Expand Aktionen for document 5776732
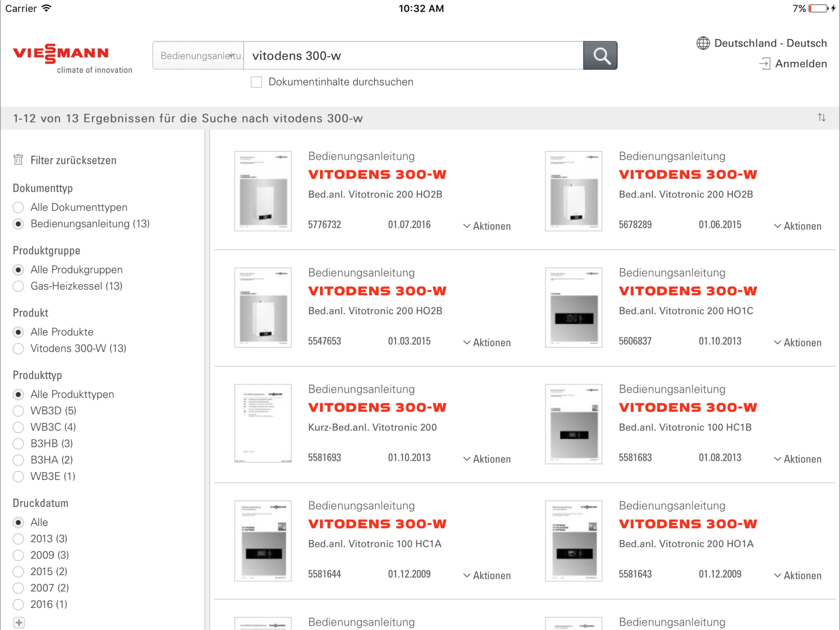Viewport: 840px width, 630px height. pos(487,226)
